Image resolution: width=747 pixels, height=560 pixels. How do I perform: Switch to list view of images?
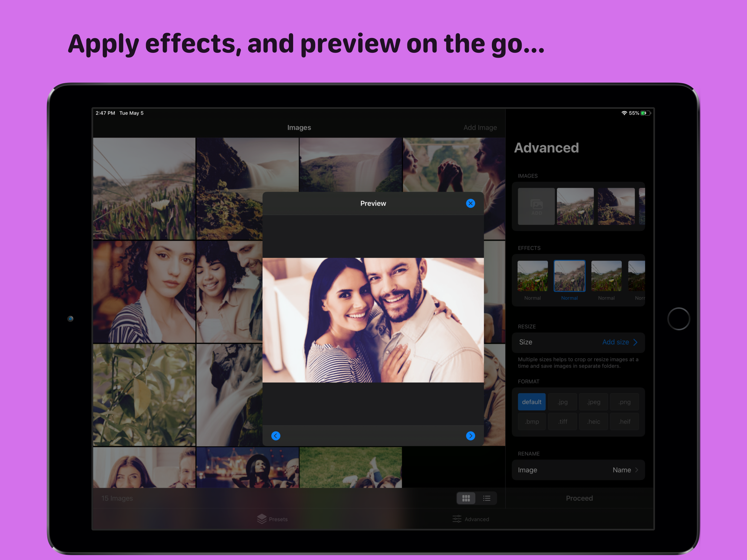pos(486,498)
